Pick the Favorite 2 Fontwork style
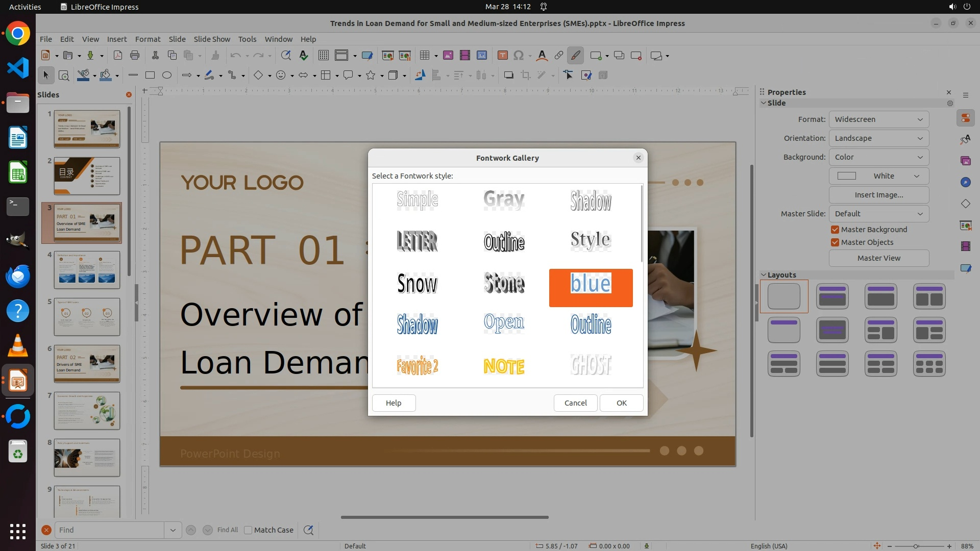Screen dimensions: 980x551 [418, 366]
